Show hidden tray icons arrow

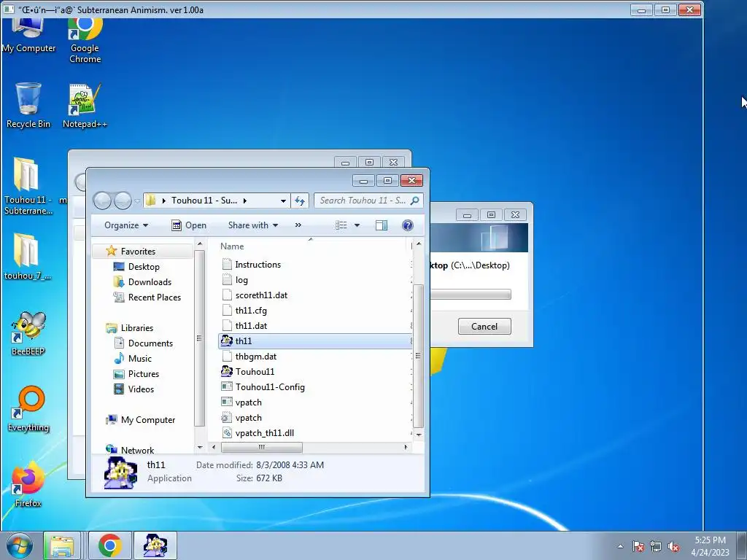[x=620, y=547]
